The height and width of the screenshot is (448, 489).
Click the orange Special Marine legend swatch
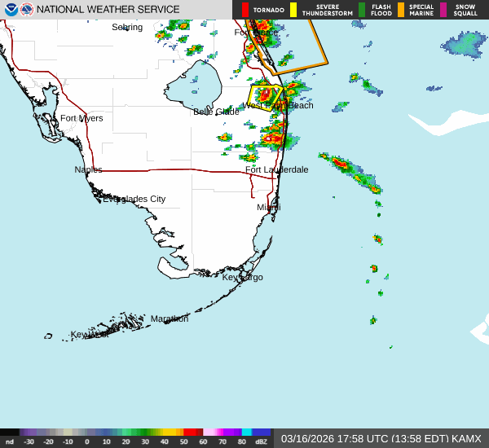(x=400, y=10)
